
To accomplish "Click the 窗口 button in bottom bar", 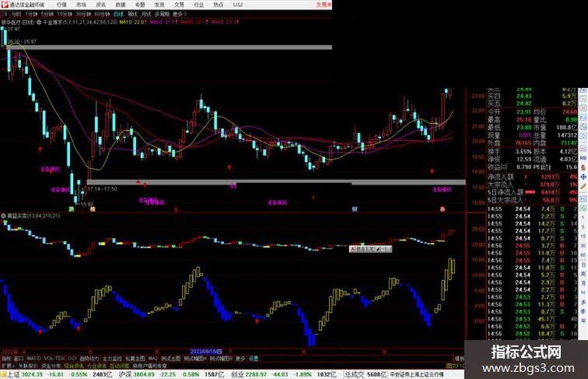I will coord(19,358).
